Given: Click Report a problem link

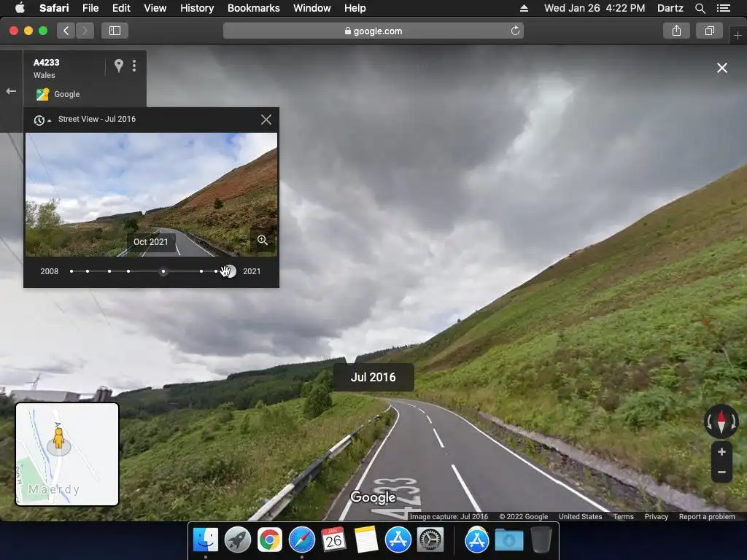Looking at the screenshot, I should [x=706, y=517].
